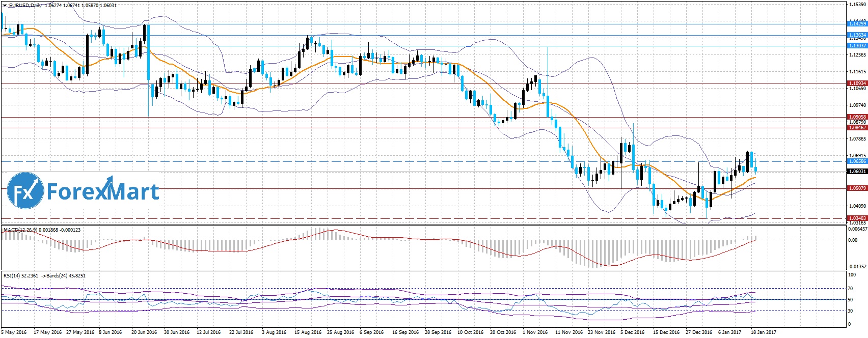Select the 1.08462 red price label
This screenshot has height=338, width=868.
click(x=856, y=128)
